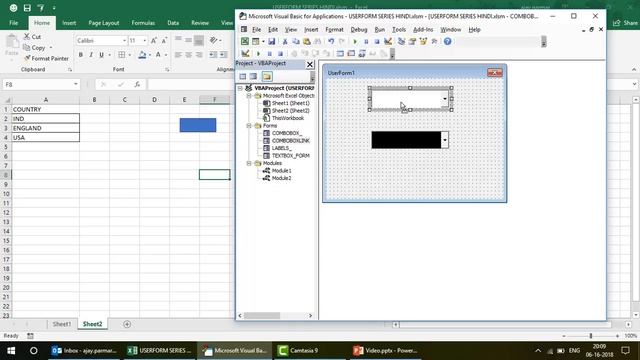
Task: Open Properties Window from VBA toolbar
Action: [x=412, y=41]
